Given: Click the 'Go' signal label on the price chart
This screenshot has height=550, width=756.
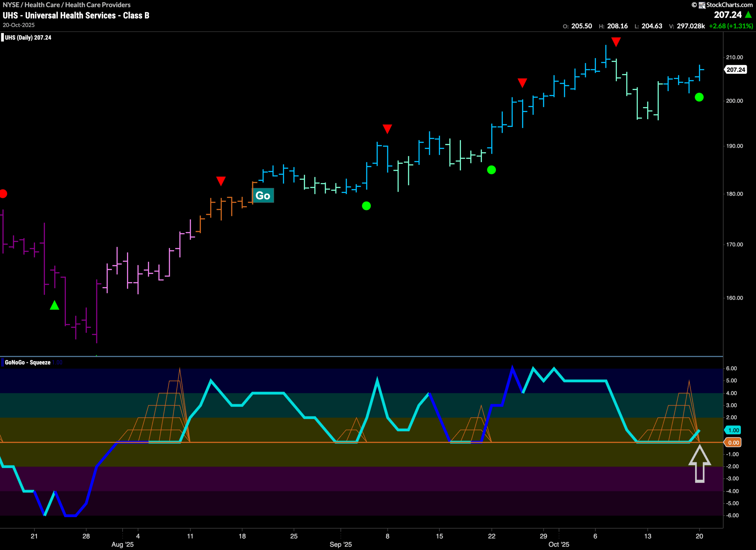Looking at the screenshot, I should click(263, 196).
